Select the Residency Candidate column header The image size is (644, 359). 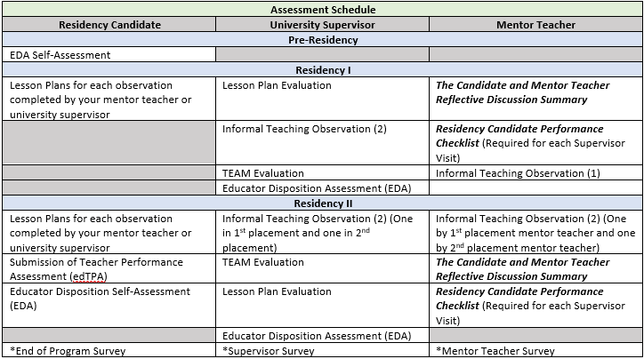click(109, 25)
